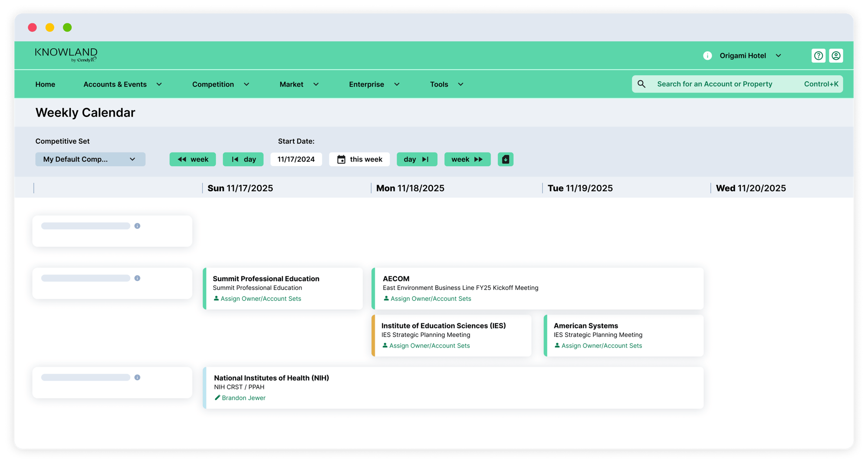This screenshot has width=868, height=464.
Task: Expand the Enterprise menu chevron
Action: click(396, 84)
